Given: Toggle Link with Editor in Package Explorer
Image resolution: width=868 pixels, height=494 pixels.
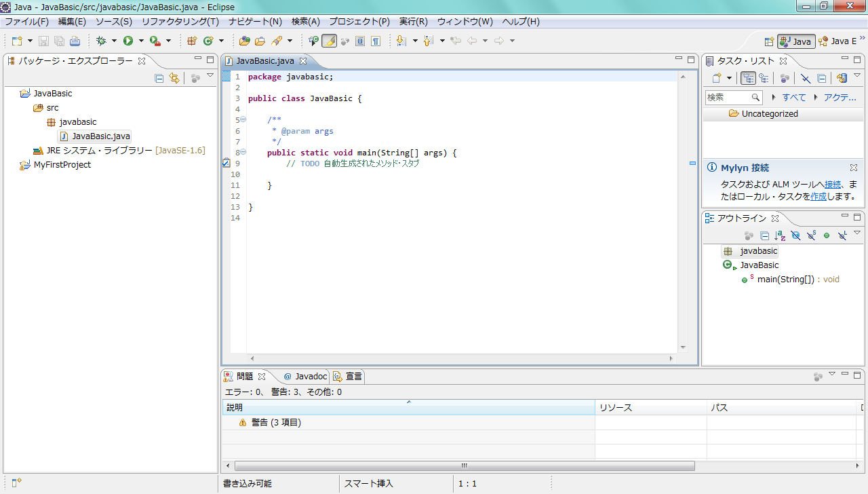Looking at the screenshot, I should click(174, 78).
